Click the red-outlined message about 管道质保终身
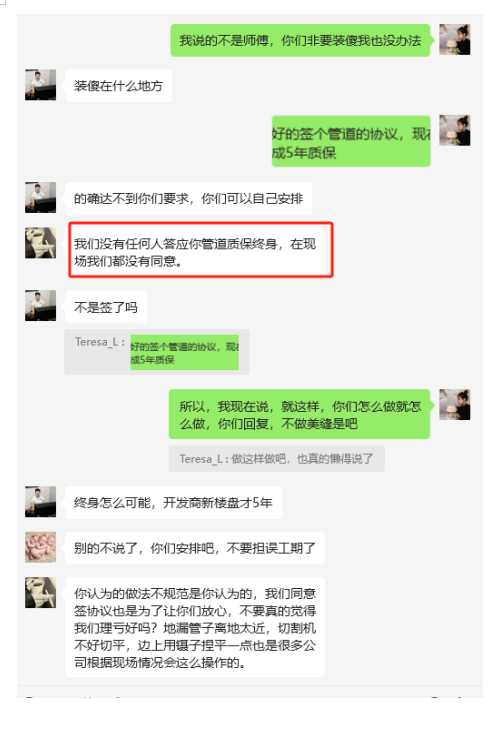This screenshot has width=492, height=745. point(200,249)
